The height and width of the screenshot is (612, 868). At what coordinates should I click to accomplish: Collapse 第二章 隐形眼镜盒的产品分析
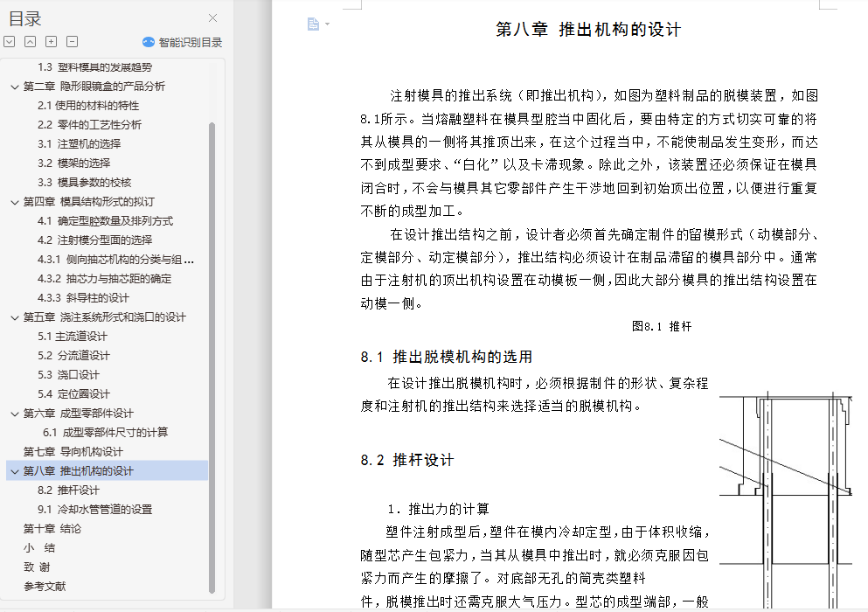pos(15,87)
